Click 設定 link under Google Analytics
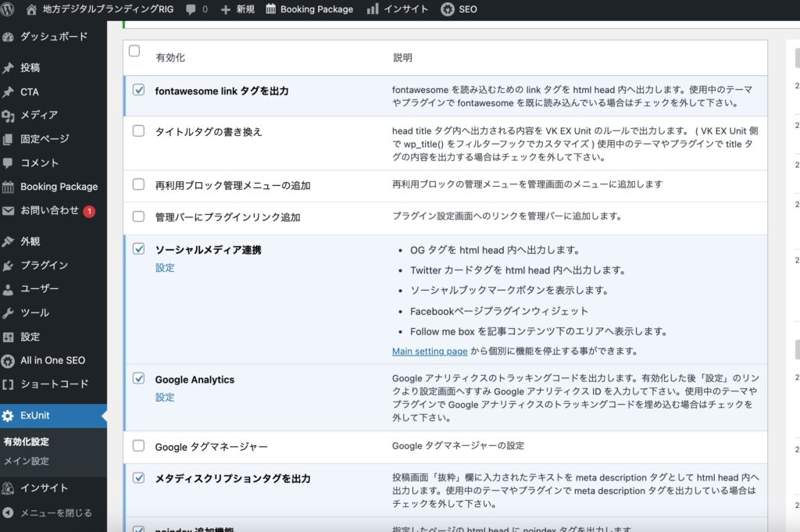Image resolution: width=800 pixels, height=532 pixels. (x=165, y=398)
